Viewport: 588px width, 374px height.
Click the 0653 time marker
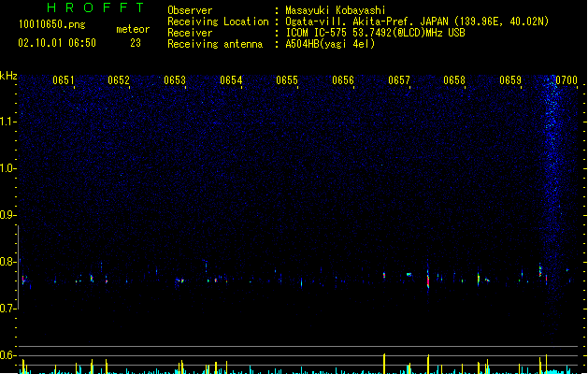(x=175, y=80)
